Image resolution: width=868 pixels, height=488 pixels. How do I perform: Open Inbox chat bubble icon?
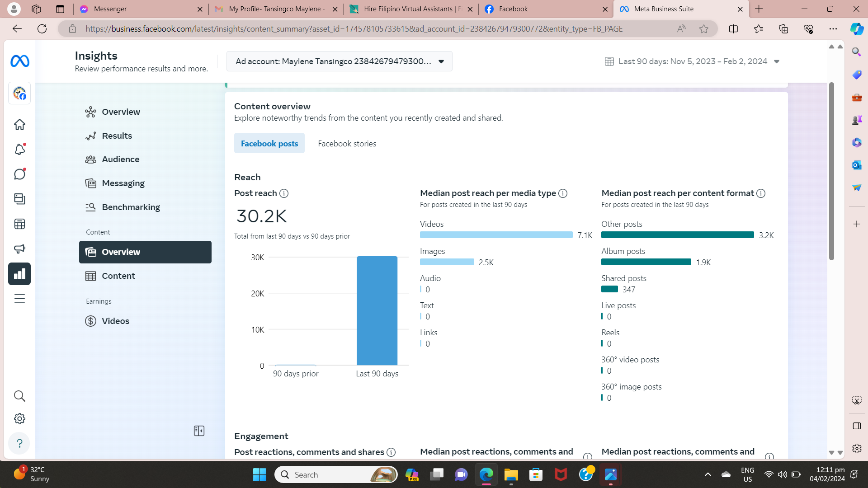pyautogui.click(x=19, y=174)
